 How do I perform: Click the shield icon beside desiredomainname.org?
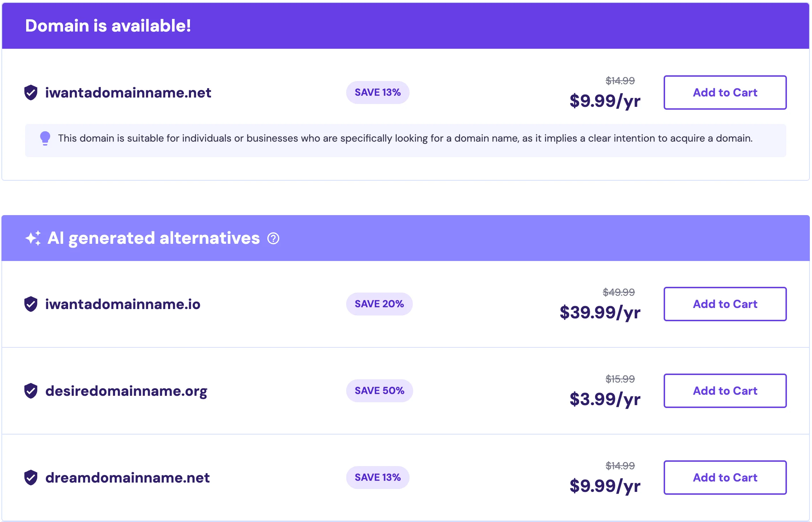click(x=31, y=391)
